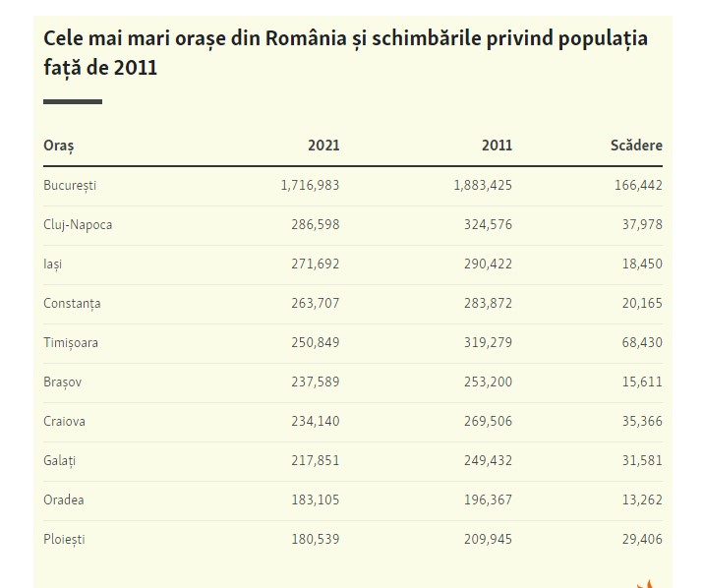This screenshot has width=703, height=588.
Task: Click the Oraș column header
Action: (59, 146)
